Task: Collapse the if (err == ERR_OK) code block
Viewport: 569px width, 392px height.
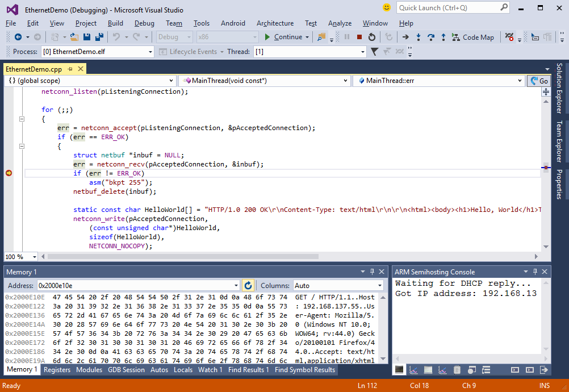Action: [x=22, y=146]
